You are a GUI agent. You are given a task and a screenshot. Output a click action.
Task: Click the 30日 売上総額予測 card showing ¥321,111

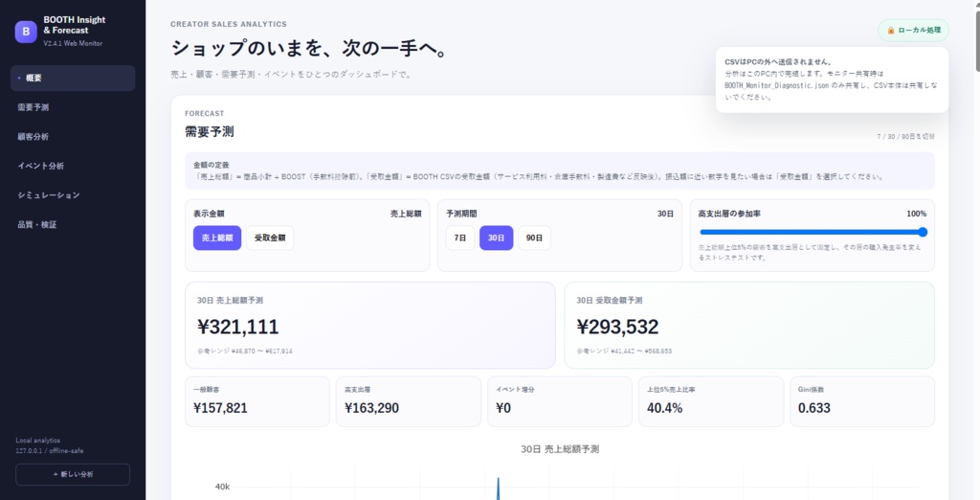click(x=370, y=326)
